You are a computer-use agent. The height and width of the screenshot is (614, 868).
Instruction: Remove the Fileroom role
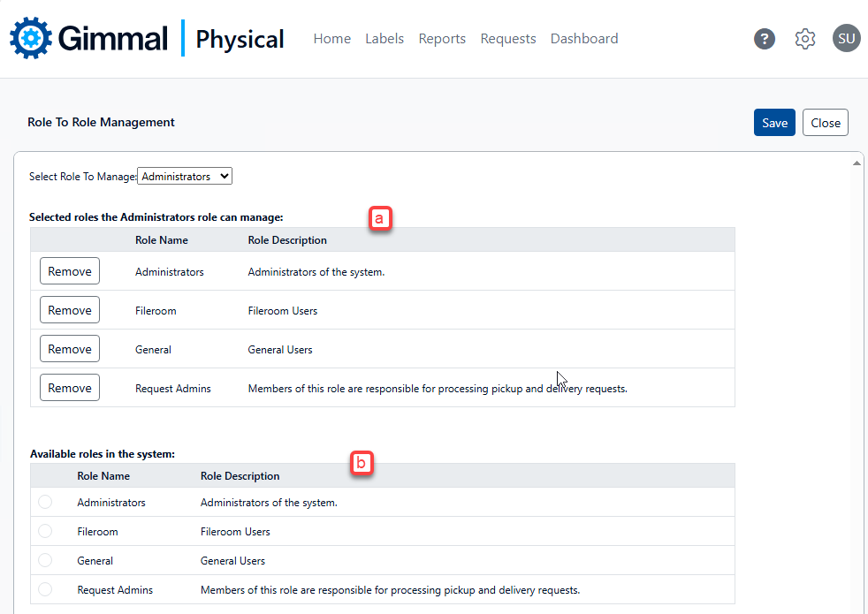[x=70, y=310]
